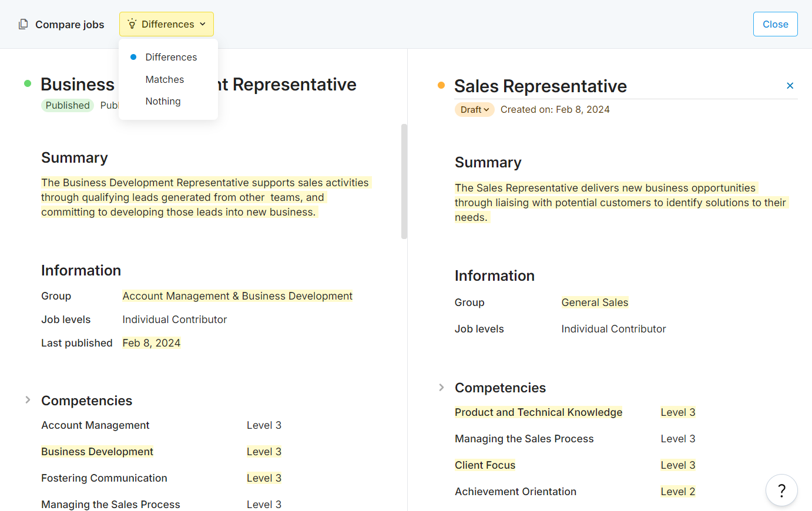Click the lightbulb icon inside the Differences button
The height and width of the screenshot is (511, 812).
(x=133, y=24)
